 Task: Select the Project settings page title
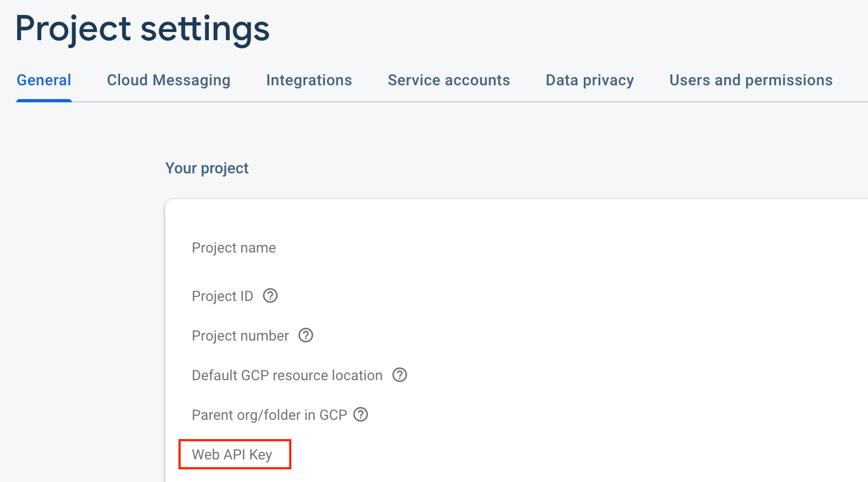(143, 29)
